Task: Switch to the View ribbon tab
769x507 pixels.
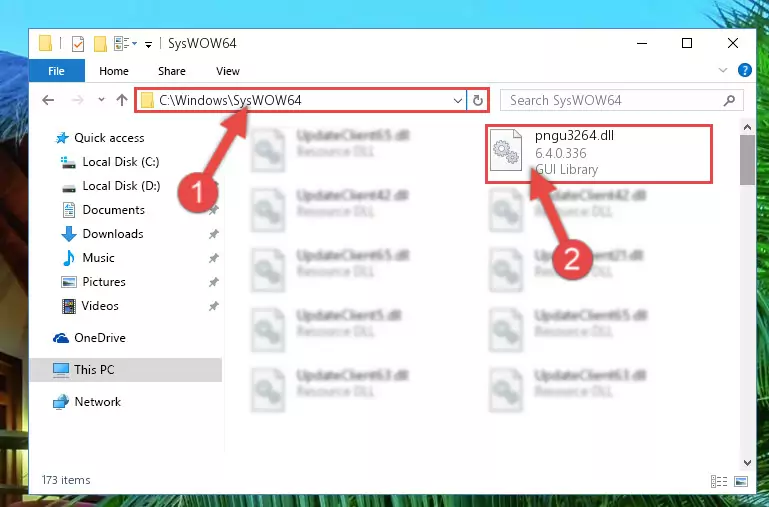Action: click(x=228, y=71)
